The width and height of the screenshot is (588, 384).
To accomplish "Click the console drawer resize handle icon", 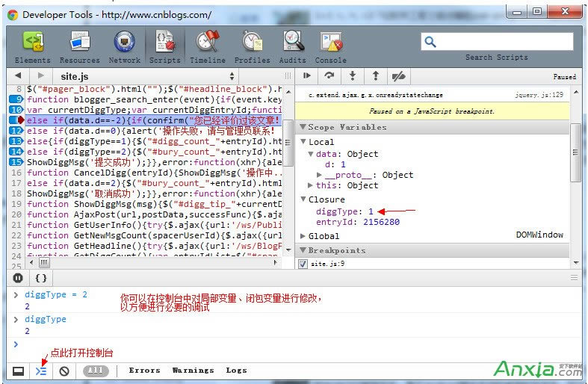I will click(x=574, y=278).
